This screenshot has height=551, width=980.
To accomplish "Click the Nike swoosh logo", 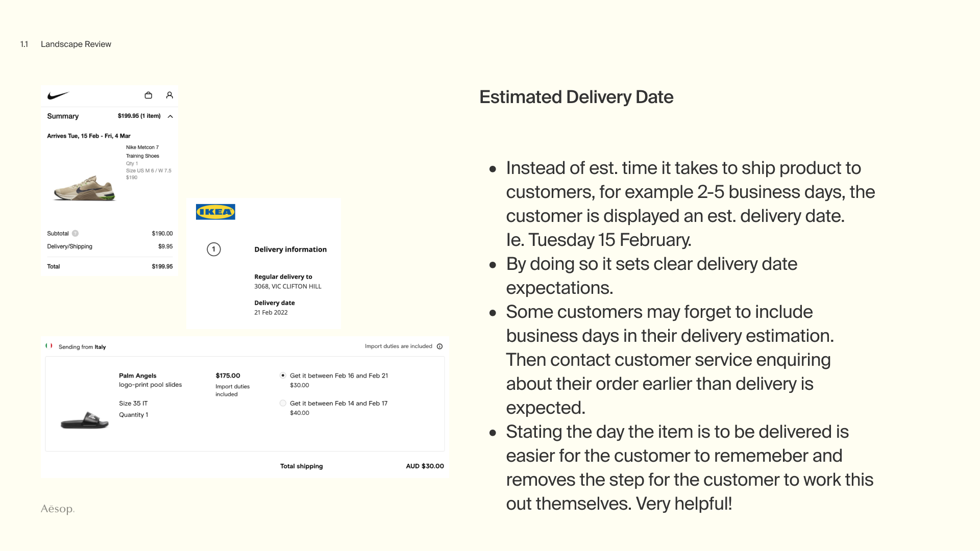I will (58, 95).
